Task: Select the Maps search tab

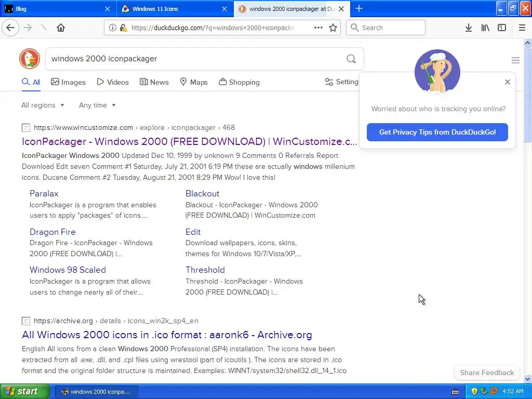Action: [194, 82]
